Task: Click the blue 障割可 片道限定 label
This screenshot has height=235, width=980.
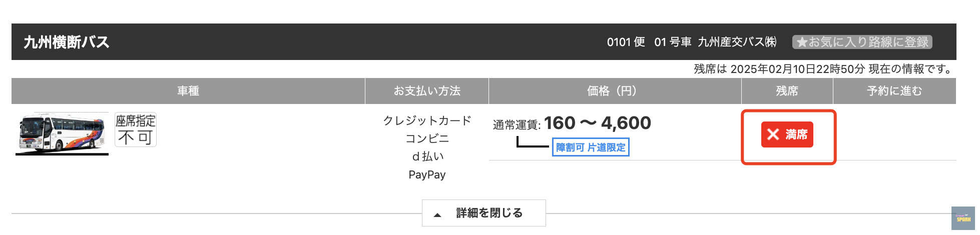Action: 591,147
